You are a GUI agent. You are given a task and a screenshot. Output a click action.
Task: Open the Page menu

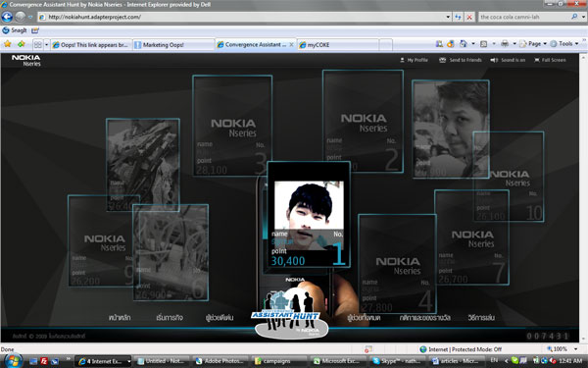pos(533,44)
